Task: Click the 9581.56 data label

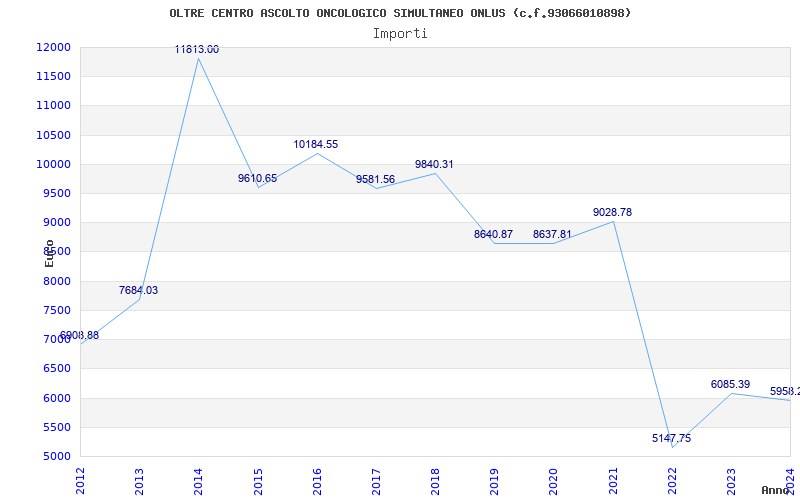Action: 376,180
